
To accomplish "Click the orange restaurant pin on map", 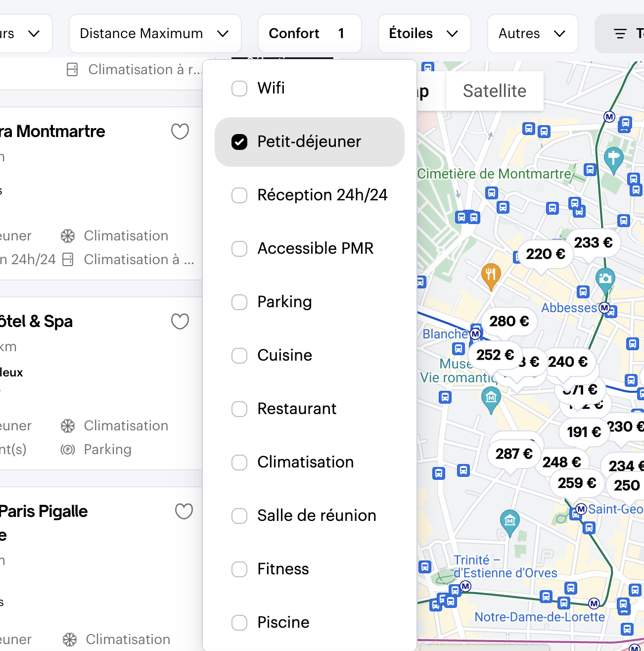I will [491, 274].
